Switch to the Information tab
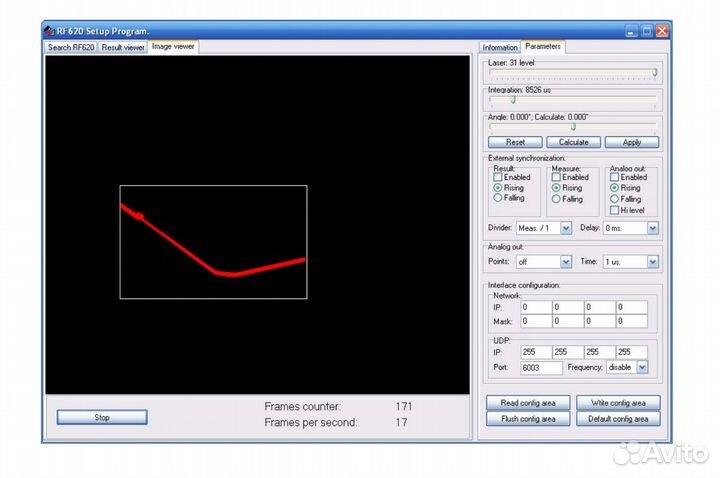The image size is (720, 478). pyautogui.click(x=500, y=47)
